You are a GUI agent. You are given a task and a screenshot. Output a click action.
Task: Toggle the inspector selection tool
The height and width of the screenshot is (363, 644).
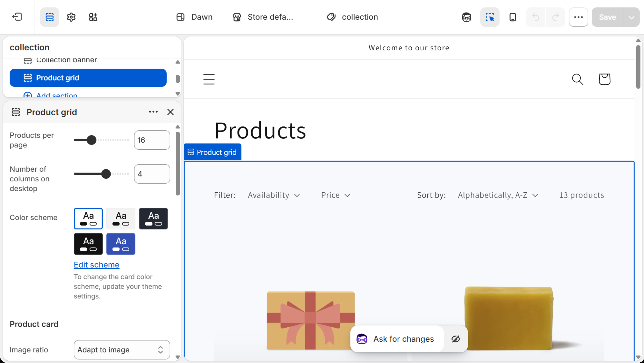point(490,17)
